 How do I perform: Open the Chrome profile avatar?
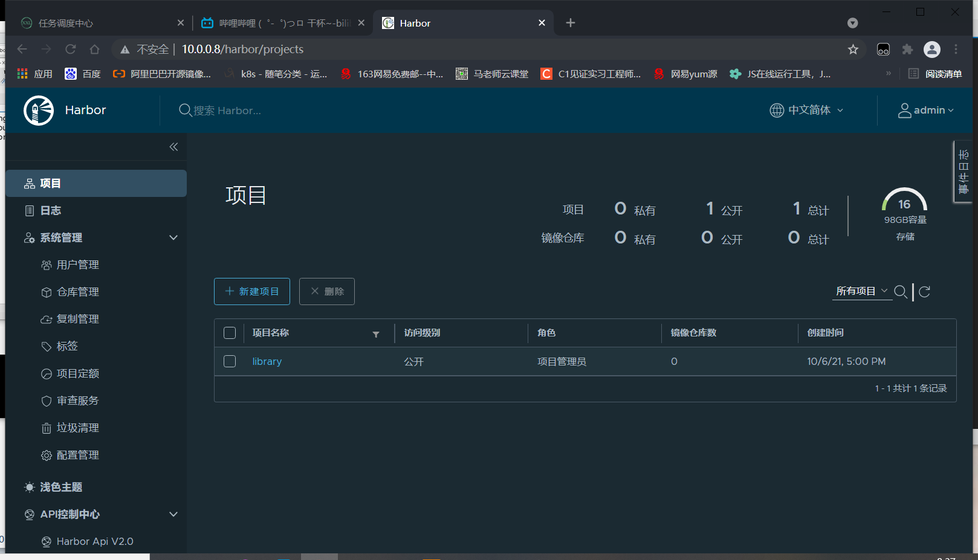932,50
